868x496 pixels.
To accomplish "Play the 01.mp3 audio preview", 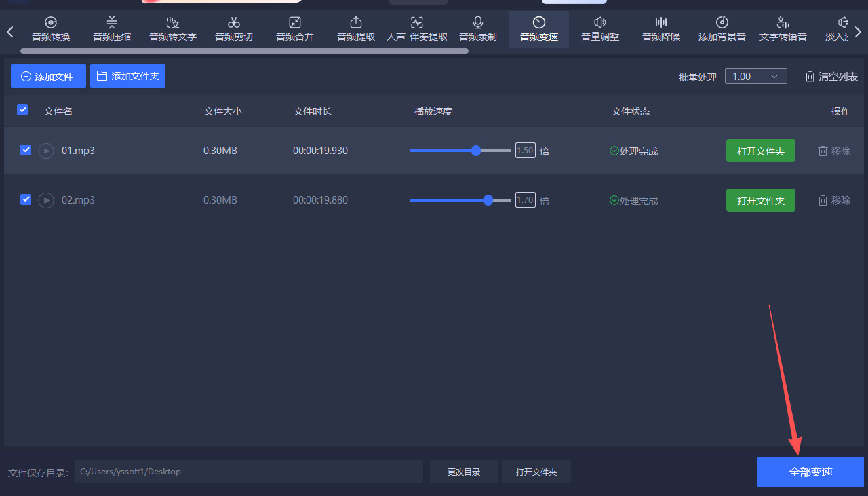I will 46,151.
